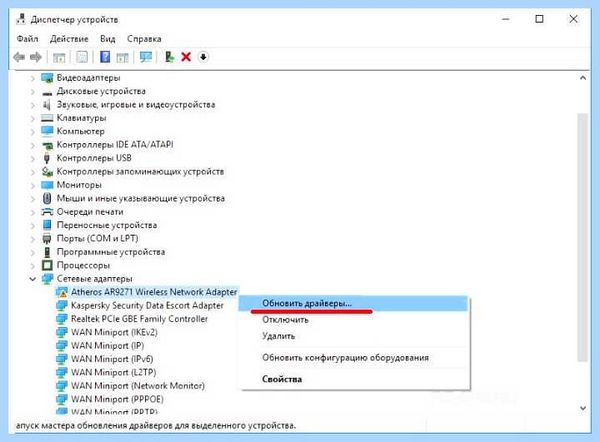Click the red X uninstall device icon
The image size is (600, 442).
pos(186,57)
